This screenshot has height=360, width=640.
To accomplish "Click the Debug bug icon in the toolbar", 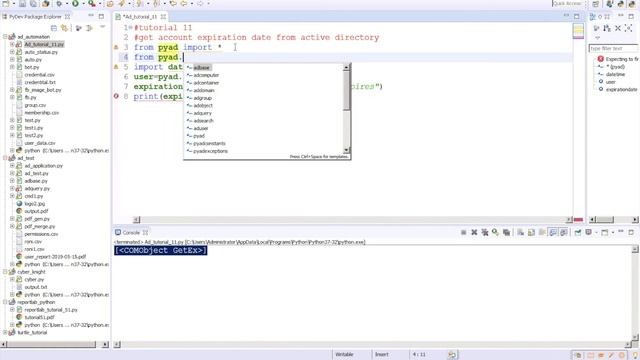I will 59,4.
